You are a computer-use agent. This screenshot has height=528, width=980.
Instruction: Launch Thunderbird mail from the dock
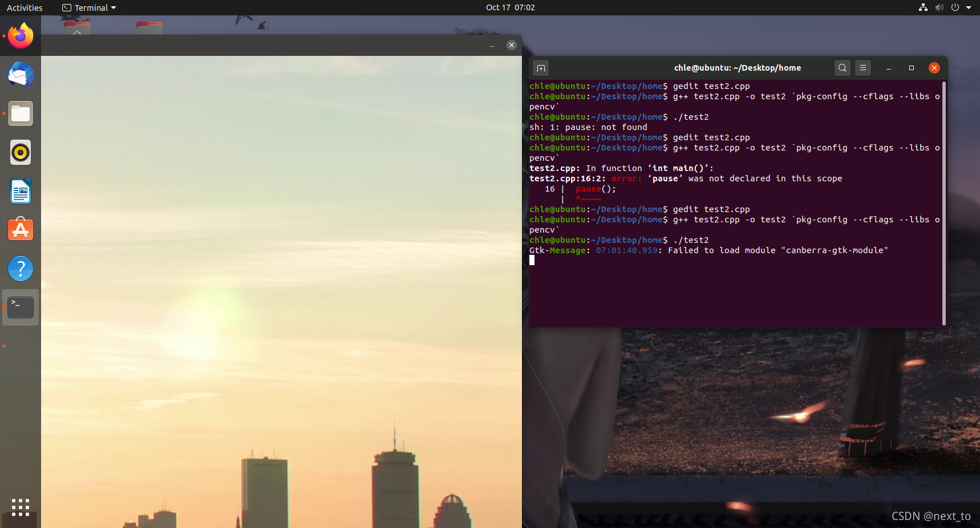(x=21, y=75)
